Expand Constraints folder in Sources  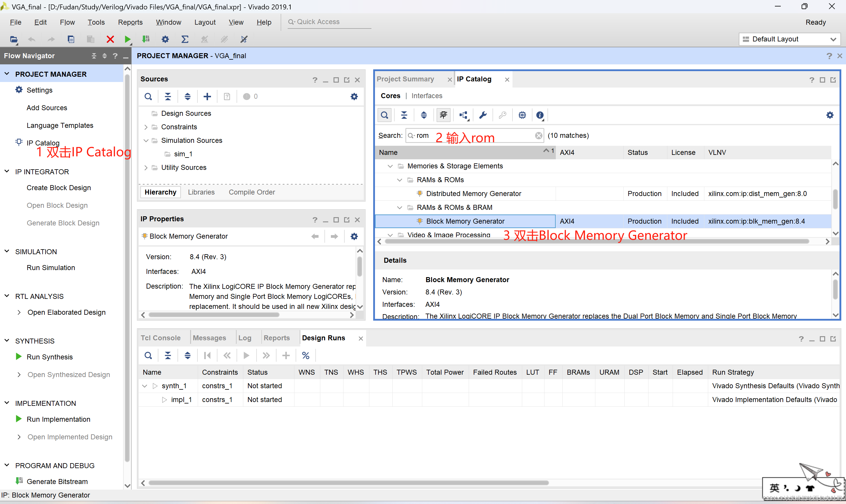coord(146,127)
